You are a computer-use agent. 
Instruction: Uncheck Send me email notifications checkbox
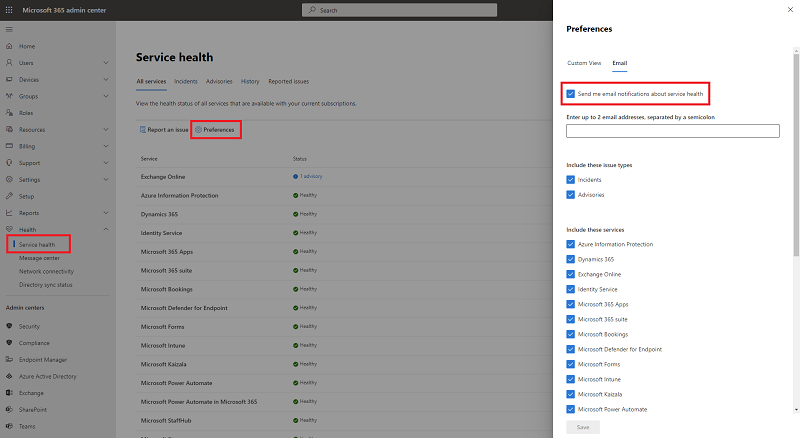pos(570,94)
